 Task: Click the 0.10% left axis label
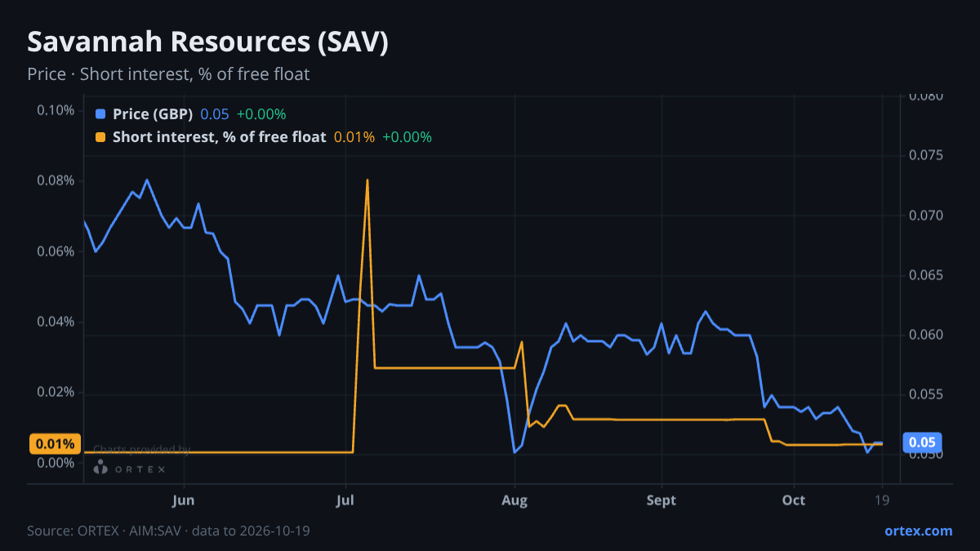(x=56, y=110)
